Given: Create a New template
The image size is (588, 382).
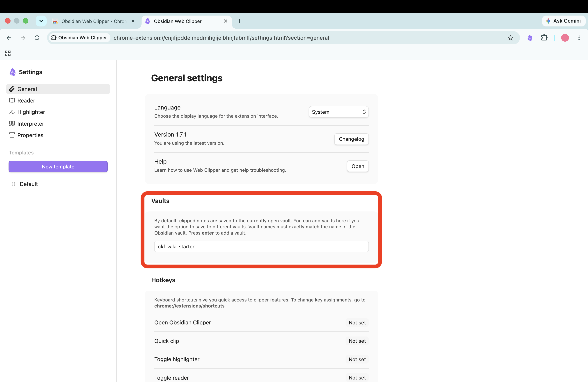Looking at the screenshot, I should coord(58,166).
